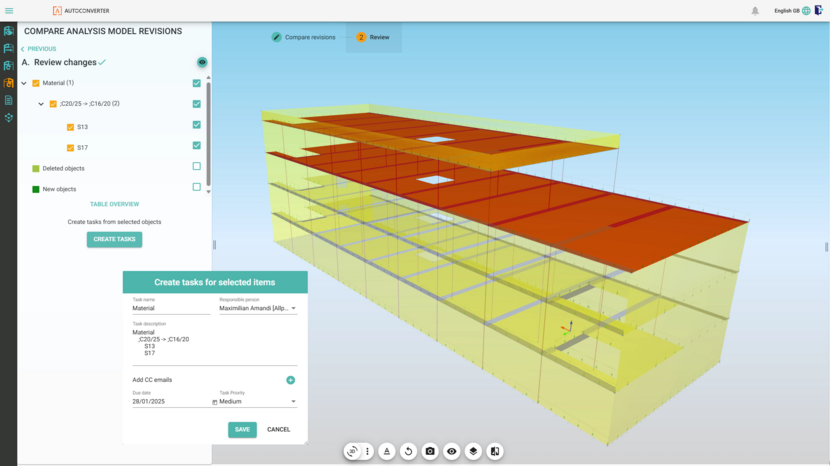Viewport: 830px width, 466px height.
Task: Open the layers icon in viewer toolbar
Action: [x=473, y=452]
